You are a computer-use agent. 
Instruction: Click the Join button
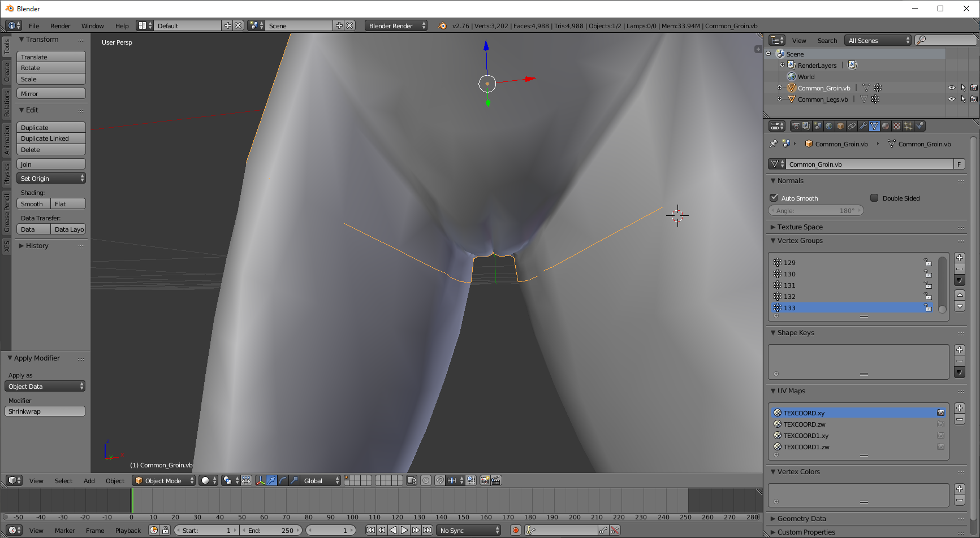[x=51, y=164]
